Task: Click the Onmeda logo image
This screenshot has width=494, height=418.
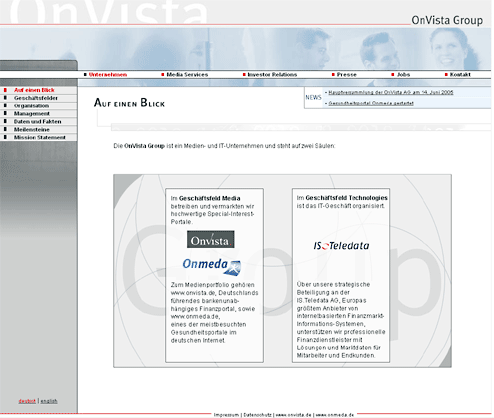Action: [x=212, y=266]
